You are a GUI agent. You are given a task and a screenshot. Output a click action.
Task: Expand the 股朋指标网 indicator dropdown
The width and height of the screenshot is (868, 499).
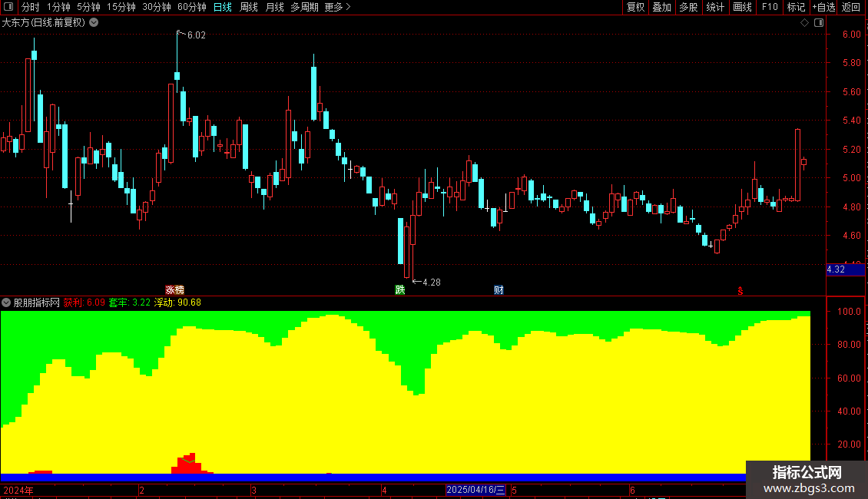(6, 302)
